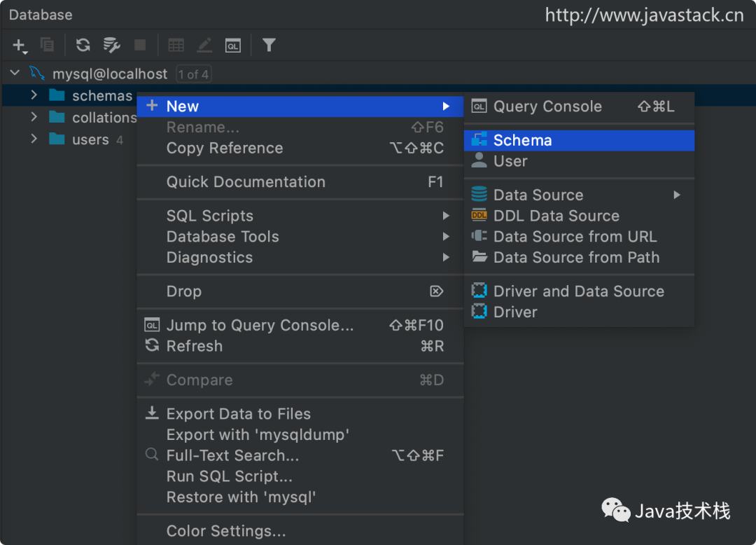Collapse the mysql@localhost tree node
This screenshot has width=756, height=545.
click(x=15, y=73)
